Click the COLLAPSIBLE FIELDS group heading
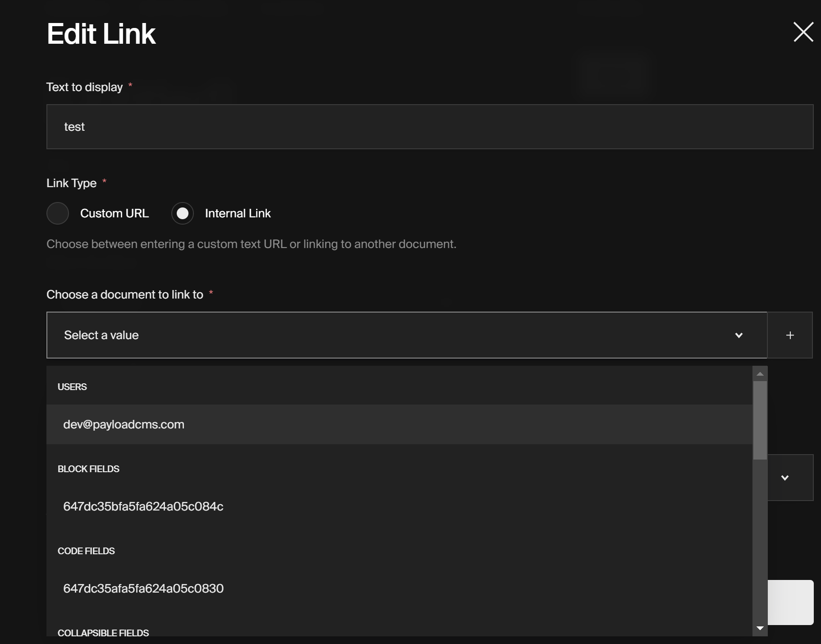The image size is (821, 644). click(103, 633)
